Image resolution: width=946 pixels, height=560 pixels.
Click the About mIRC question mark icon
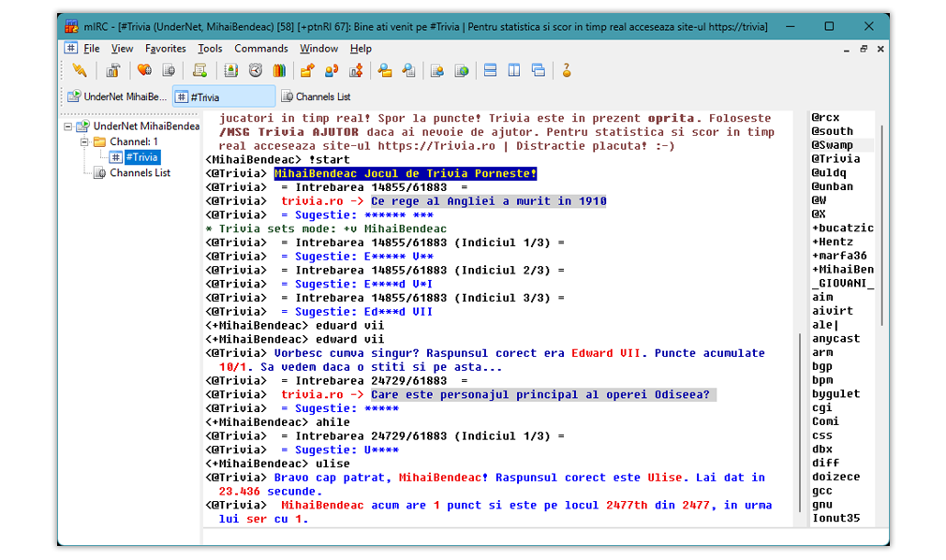[567, 70]
